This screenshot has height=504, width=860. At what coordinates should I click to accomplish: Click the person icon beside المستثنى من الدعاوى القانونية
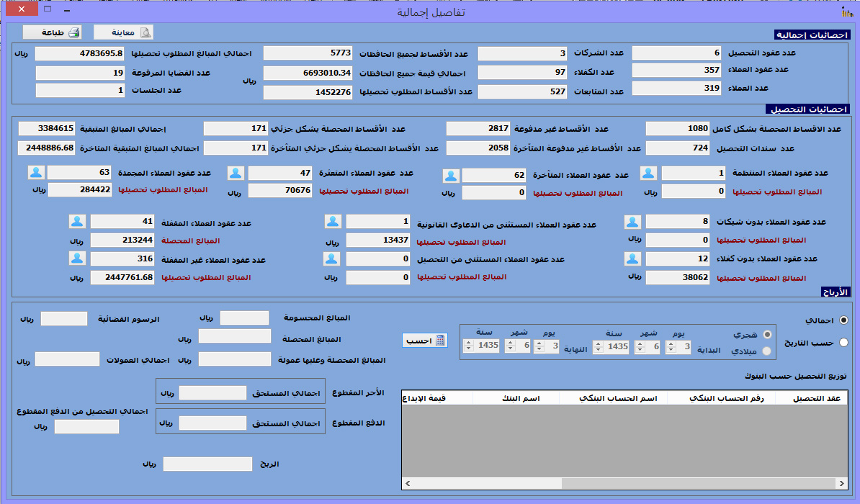click(332, 222)
